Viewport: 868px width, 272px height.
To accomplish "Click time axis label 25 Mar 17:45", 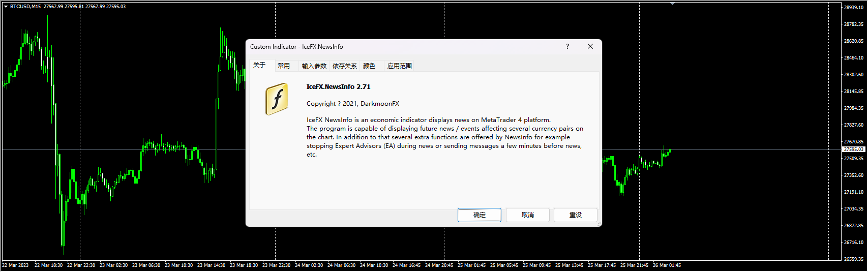I will point(602,265).
